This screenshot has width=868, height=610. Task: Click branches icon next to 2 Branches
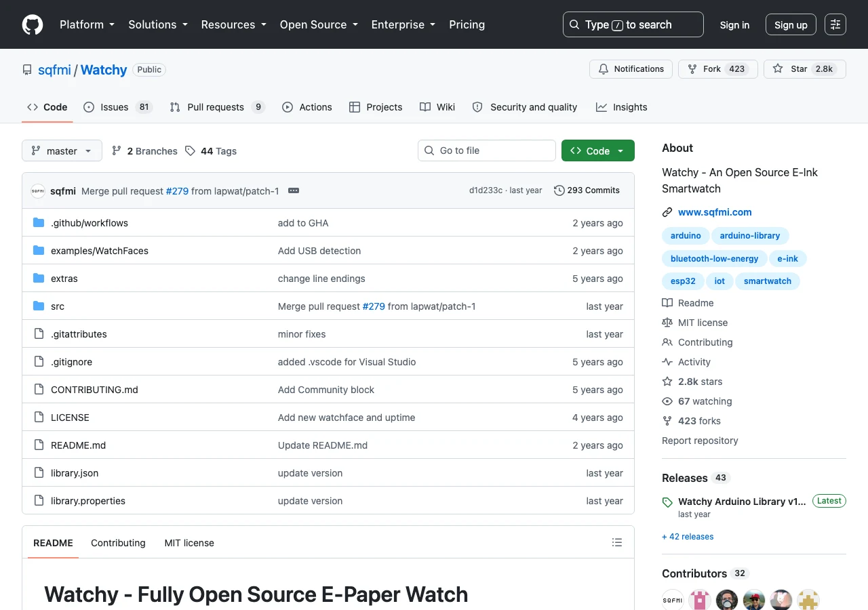tap(117, 151)
